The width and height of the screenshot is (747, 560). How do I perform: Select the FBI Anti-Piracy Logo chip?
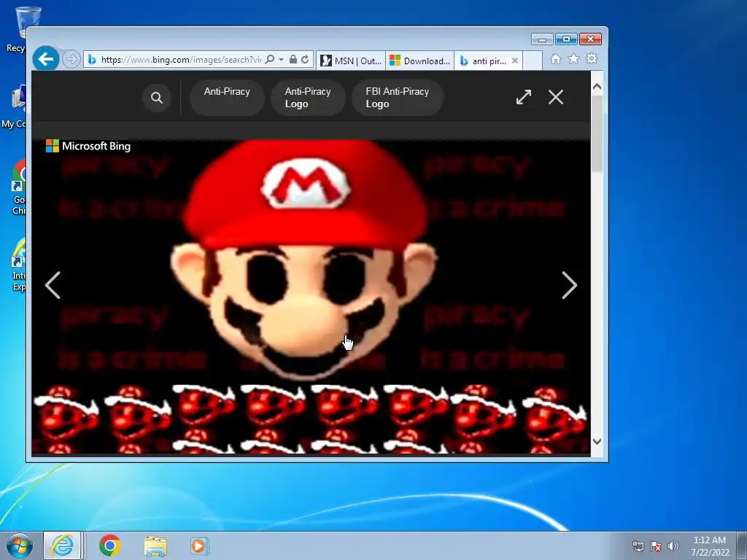(398, 98)
